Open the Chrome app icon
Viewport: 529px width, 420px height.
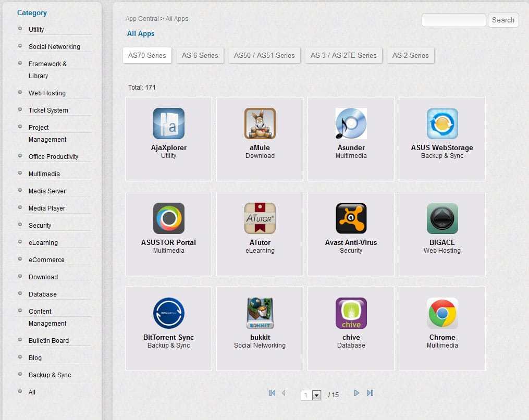point(442,313)
